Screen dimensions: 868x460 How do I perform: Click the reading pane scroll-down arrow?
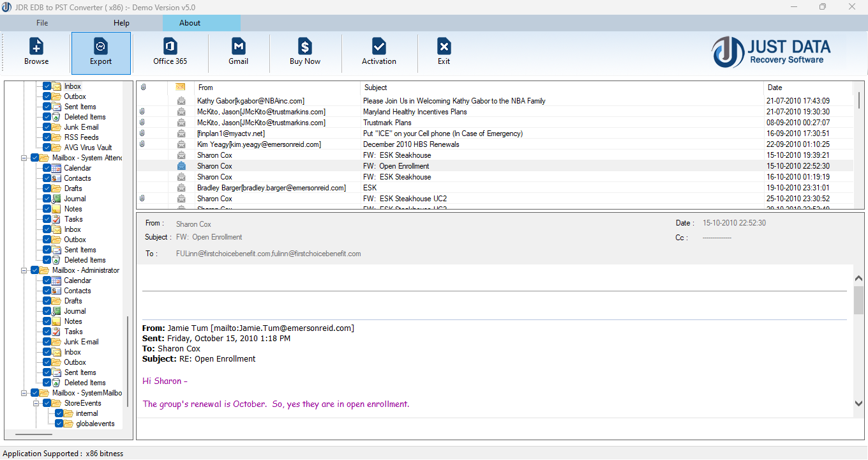[x=858, y=403]
